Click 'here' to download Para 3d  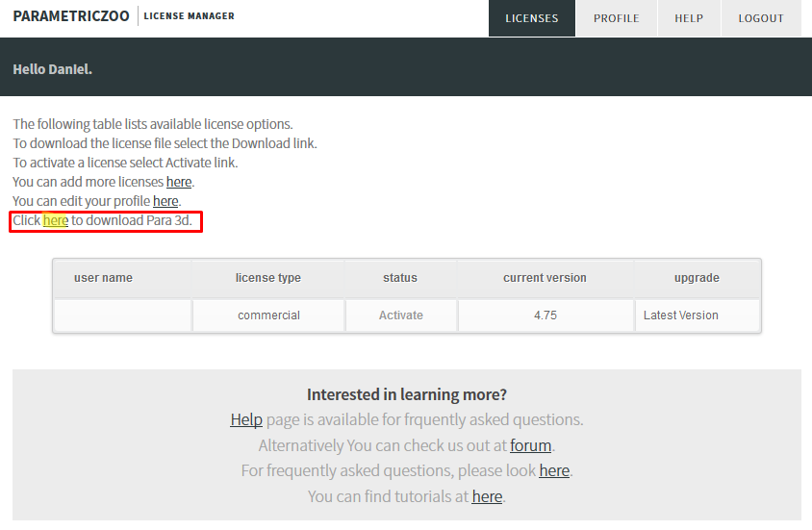tap(56, 220)
